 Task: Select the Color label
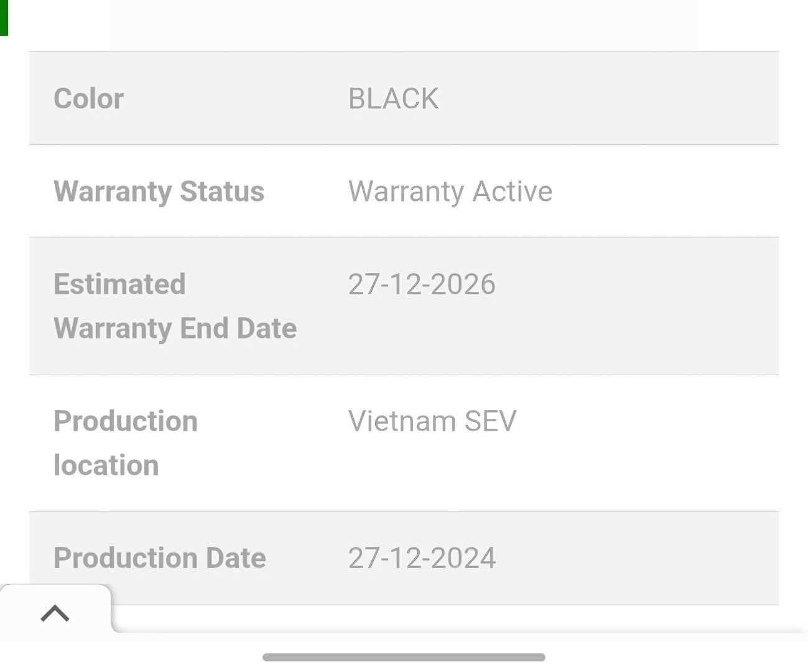[88, 98]
